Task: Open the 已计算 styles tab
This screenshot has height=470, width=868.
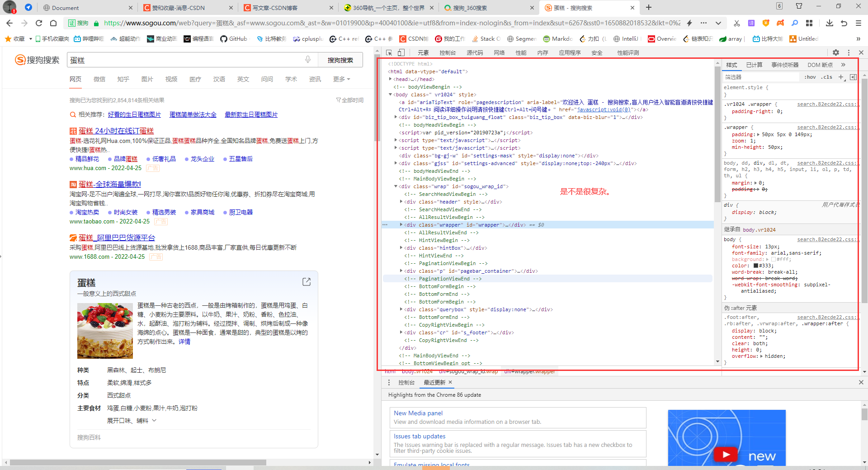Action: coord(754,65)
